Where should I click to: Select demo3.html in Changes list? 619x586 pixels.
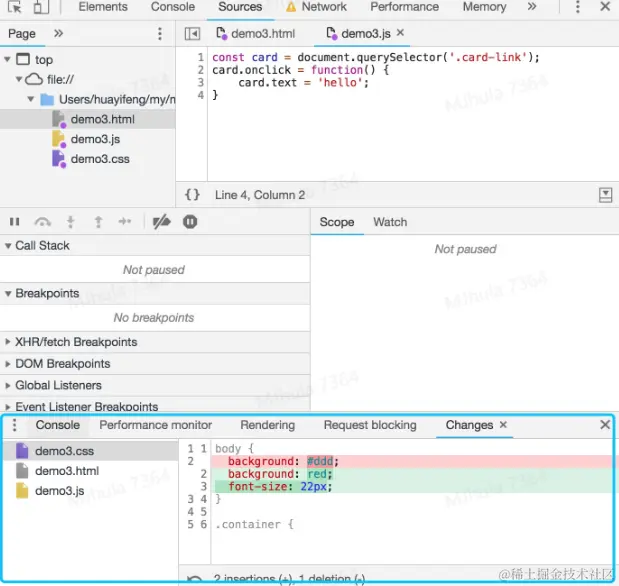90,471
